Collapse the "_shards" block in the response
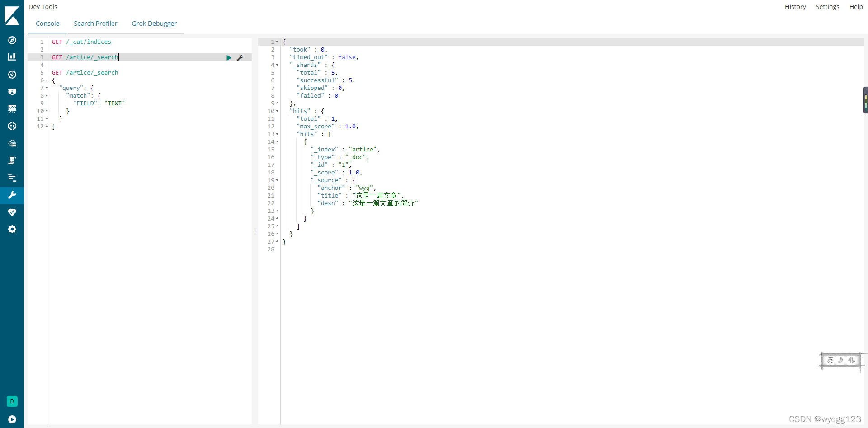Image resolution: width=868 pixels, height=428 pixels. pos(277,65)
